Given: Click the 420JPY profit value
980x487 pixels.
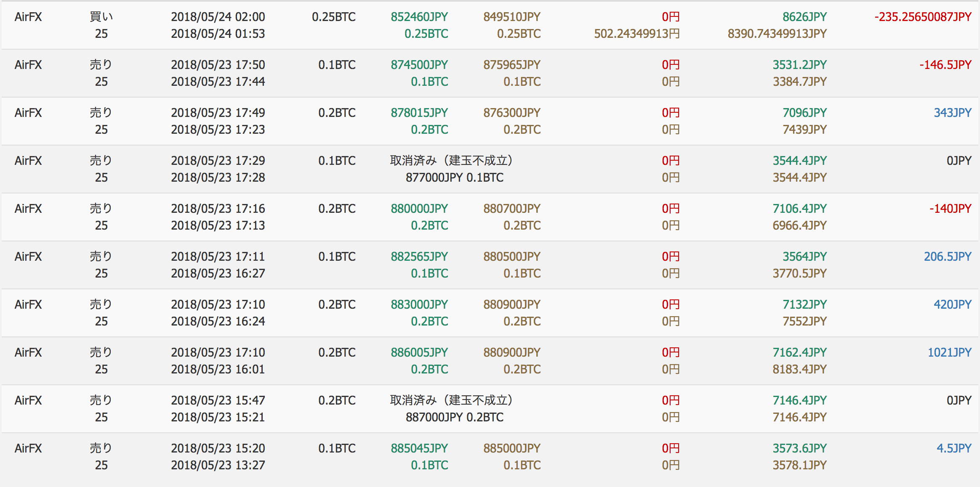Looking at the screenshot, I should point(953,304).
